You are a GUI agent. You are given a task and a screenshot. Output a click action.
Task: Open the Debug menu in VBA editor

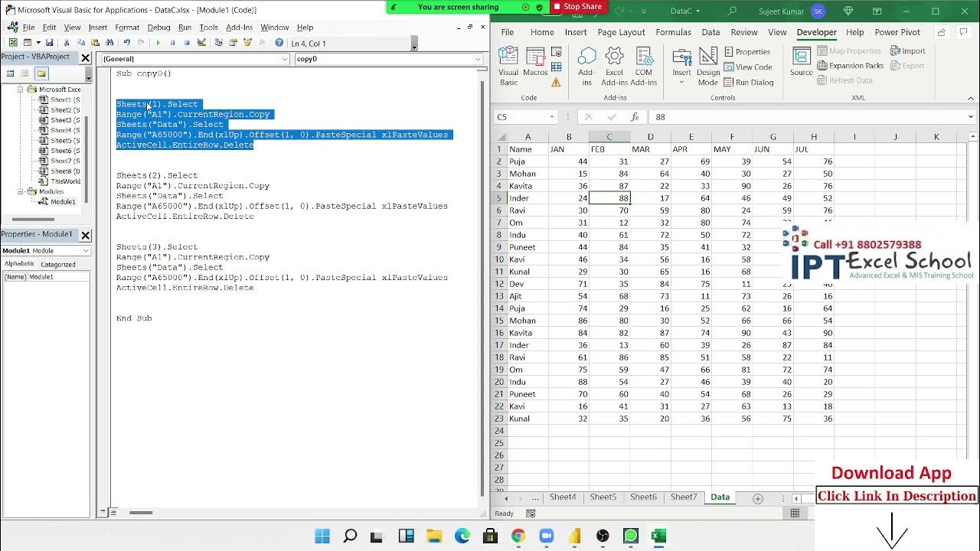coord(158,27)
